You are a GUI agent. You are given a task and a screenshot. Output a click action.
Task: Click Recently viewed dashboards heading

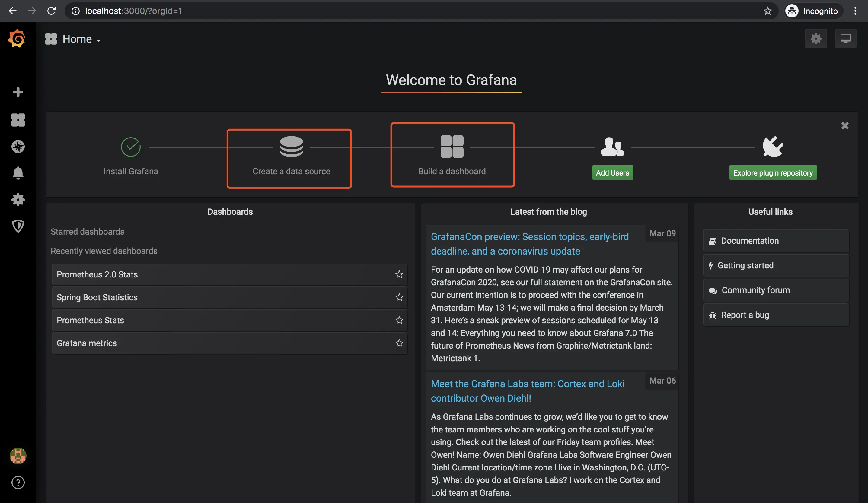104,251
